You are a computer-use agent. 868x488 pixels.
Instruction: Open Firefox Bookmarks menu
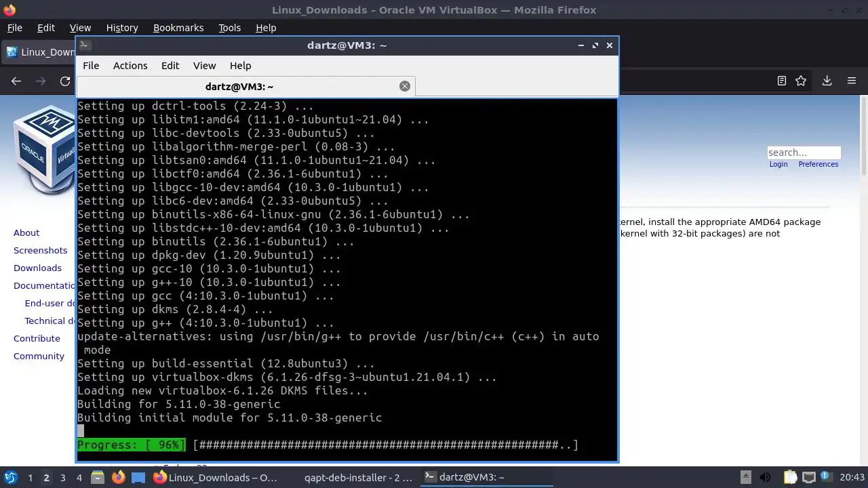coord(178,28)
